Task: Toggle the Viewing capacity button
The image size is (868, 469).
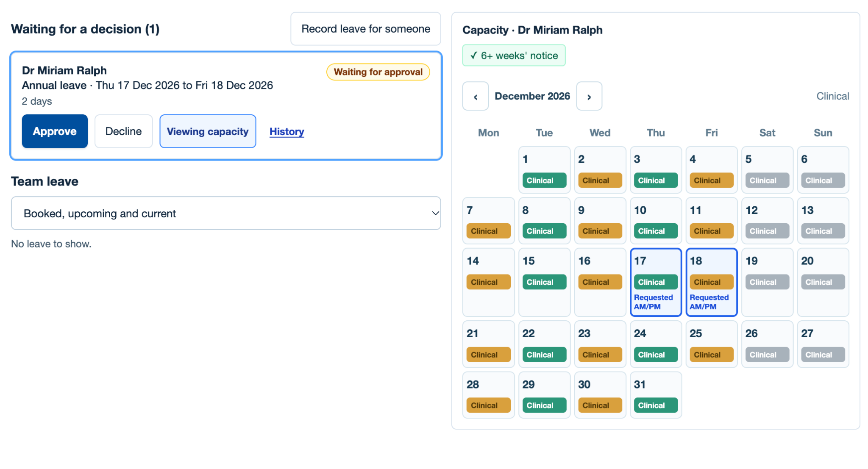Action: (208, 131)
